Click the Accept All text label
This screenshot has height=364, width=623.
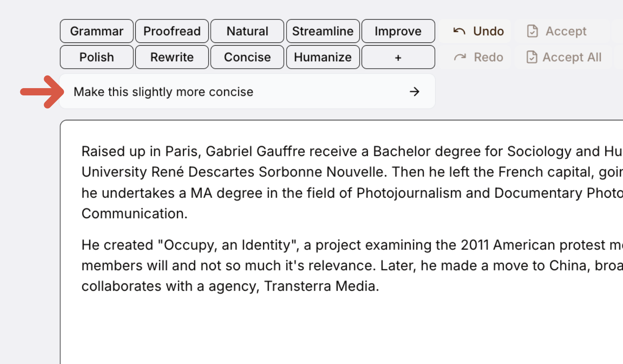(572, 57)
